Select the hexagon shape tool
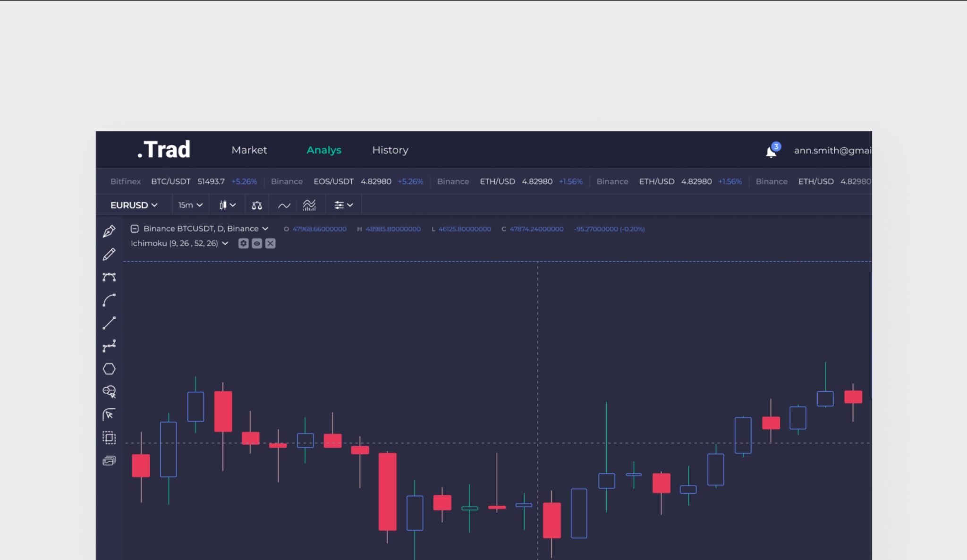This screenshot has height=560, width=967. point(109,369)
